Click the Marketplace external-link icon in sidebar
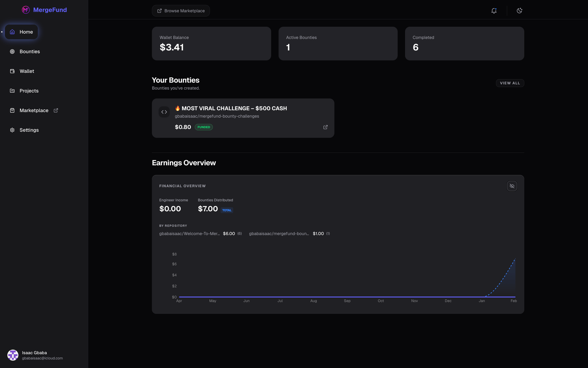This screenshot has height=368, width=588. [x=56, y=110]
